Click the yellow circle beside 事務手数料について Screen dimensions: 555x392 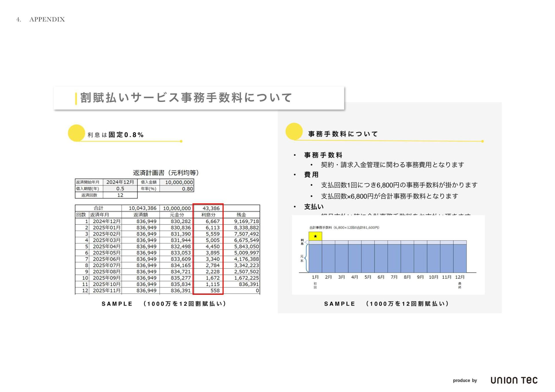[x=294, y=131]
